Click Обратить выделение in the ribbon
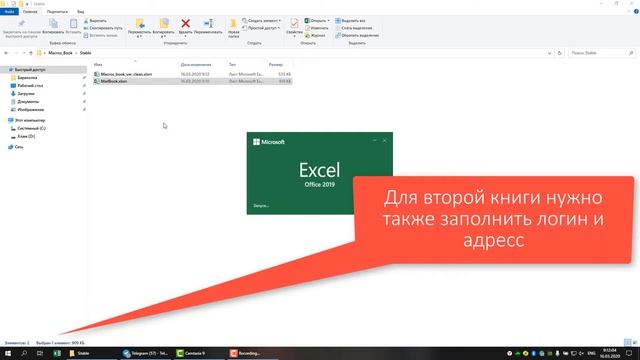This screenshot has width=640, height=360. pyautogui.click(x=357, y=36)
